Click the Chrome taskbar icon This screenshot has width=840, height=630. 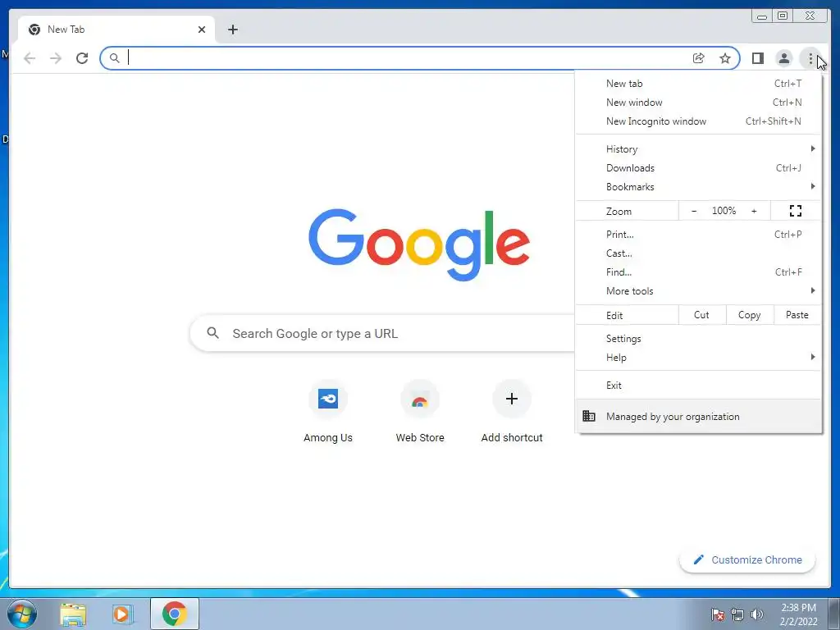pyautogui.click(x=175, y=614)
